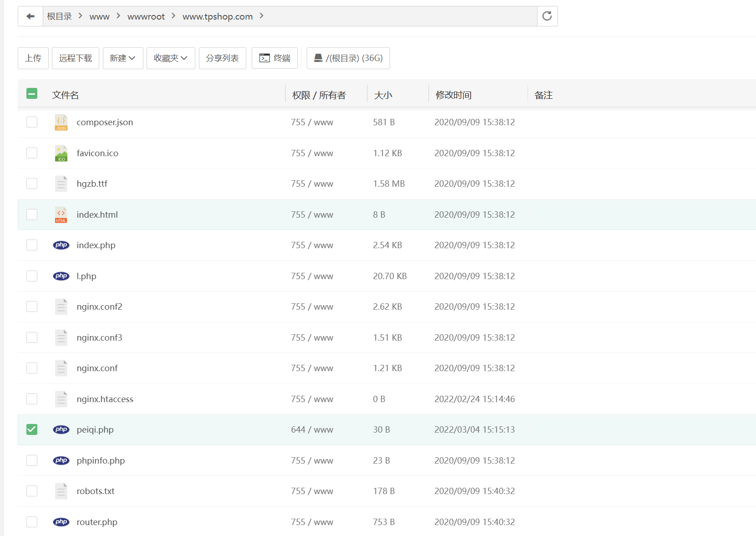Open the l.php file name
The image size is (756, 536).
pos(86,276)
